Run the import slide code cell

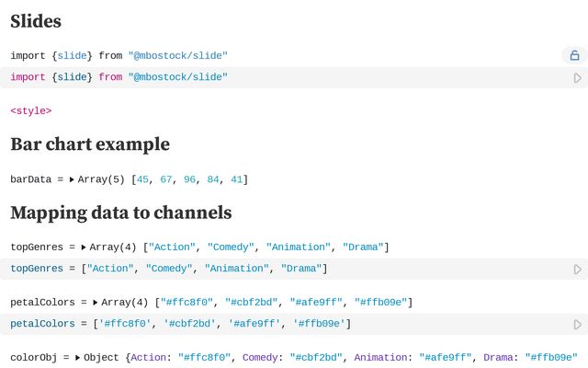click(577, 78)
